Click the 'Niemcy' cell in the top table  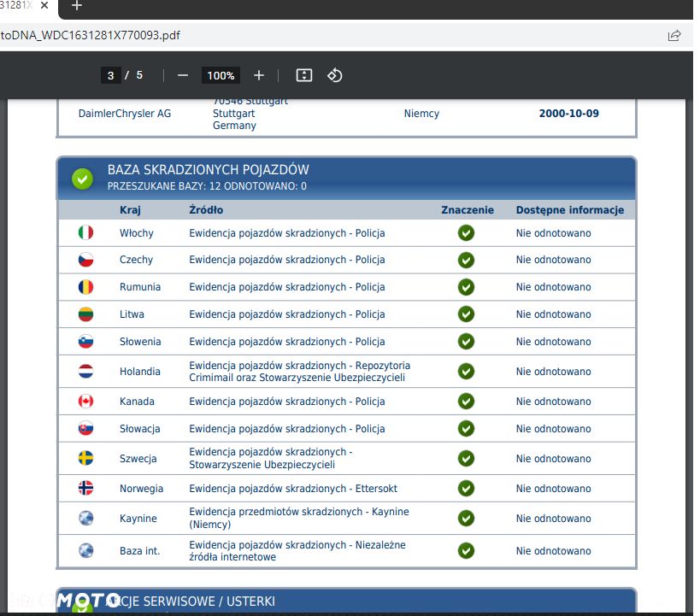[421, 114]
